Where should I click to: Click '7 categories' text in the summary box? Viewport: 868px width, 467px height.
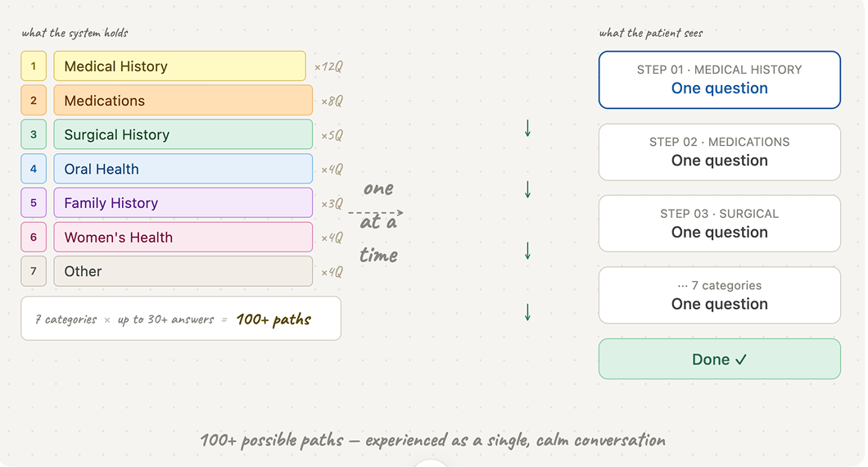66,320
